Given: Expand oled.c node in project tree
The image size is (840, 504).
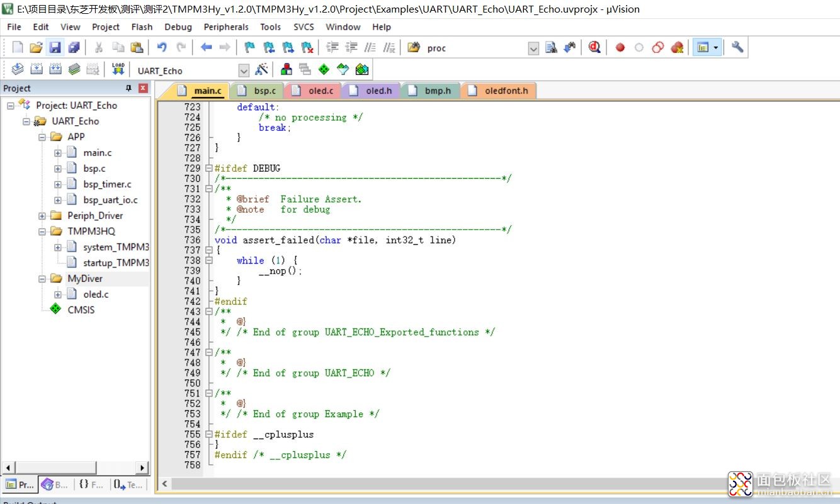Looking at the screenshot, I should [58, 294].
